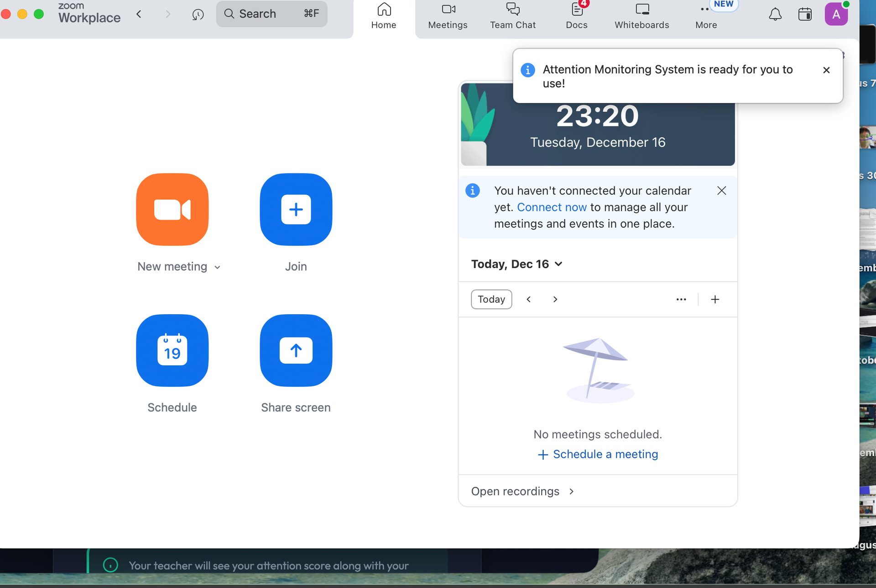Switch to the Meetings tab
The image size is (876, 588).
coord(448,16)
